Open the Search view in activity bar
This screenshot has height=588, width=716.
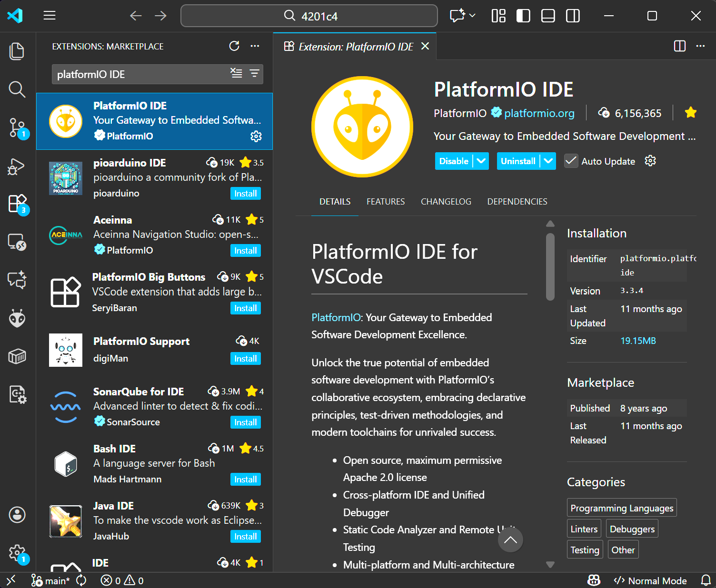17,89
